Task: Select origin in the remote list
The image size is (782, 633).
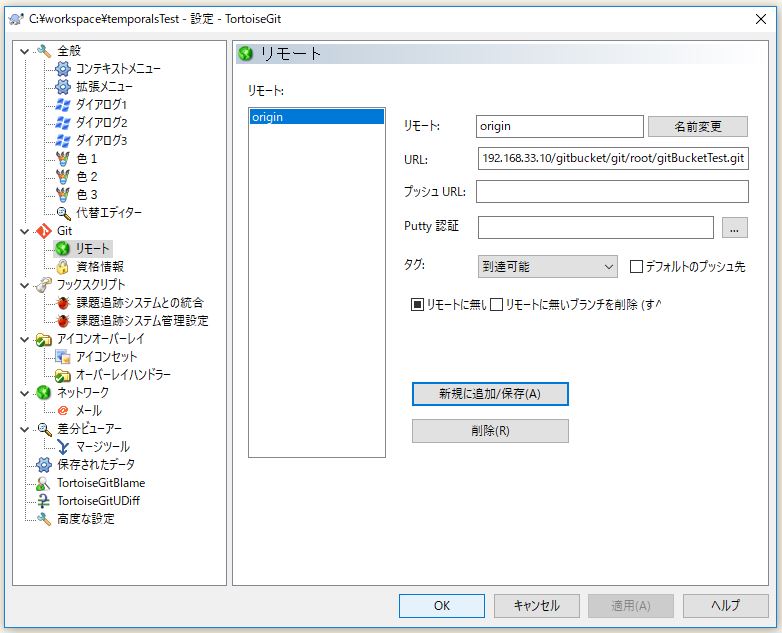Action: coord(317,117)
